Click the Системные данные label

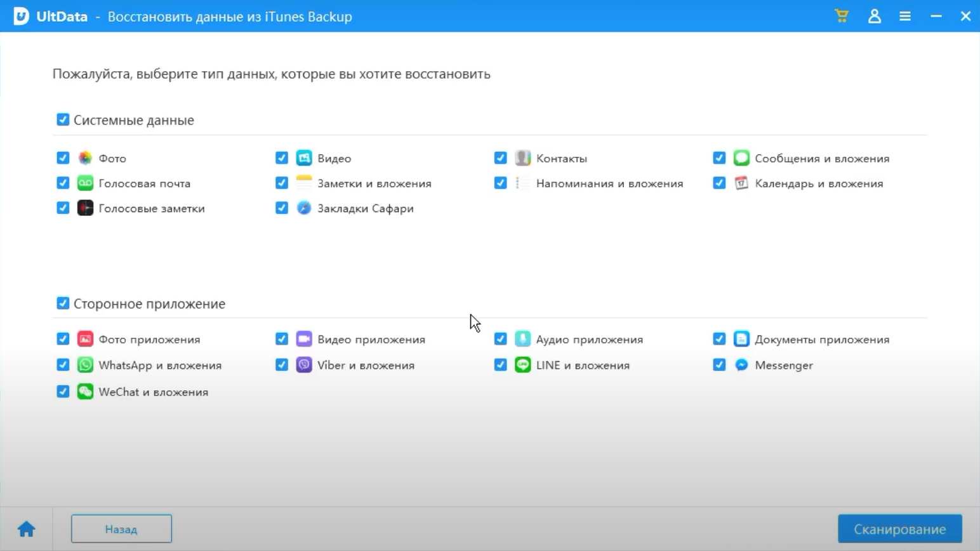click(x=134, y=120)
